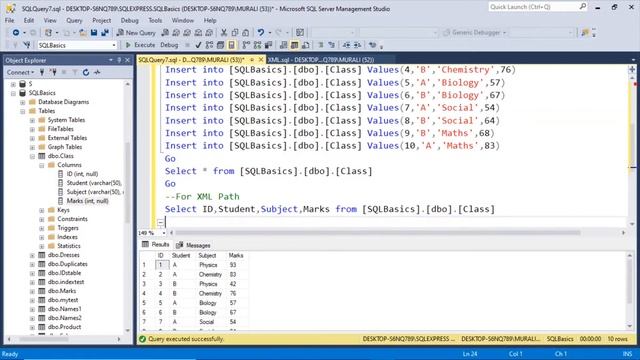This screenshot has height=360, width=640.
Task: Select the dbo.Product table
Action: tap(64, 327)
